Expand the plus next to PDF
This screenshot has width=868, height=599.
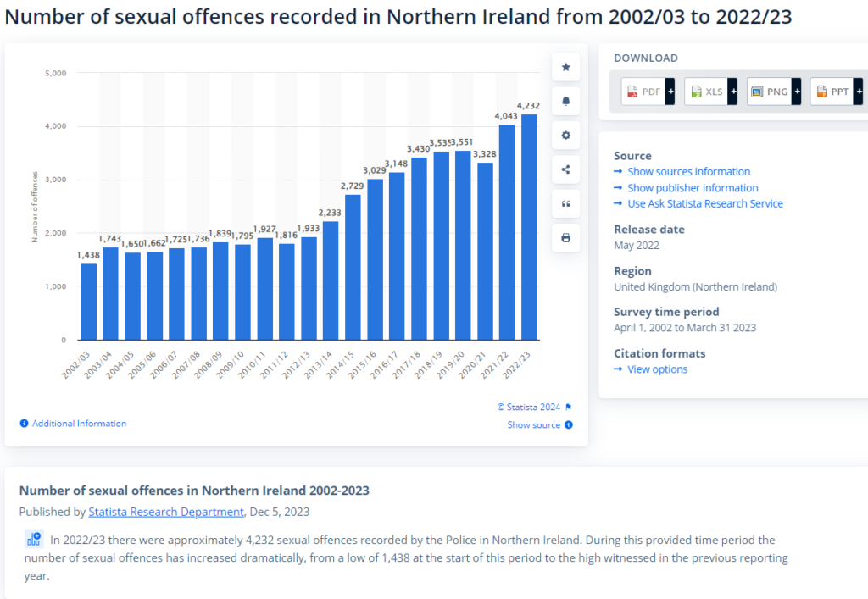[670, 92]
